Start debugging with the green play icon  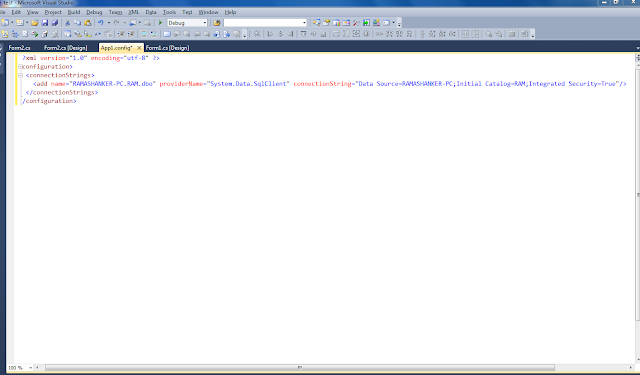point(160,23)
